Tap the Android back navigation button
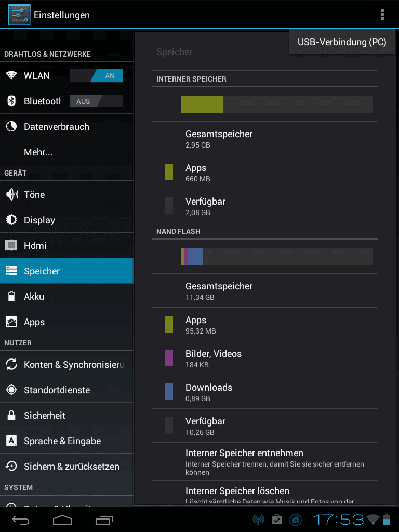399x532 pixels. (x=21, y=520)
